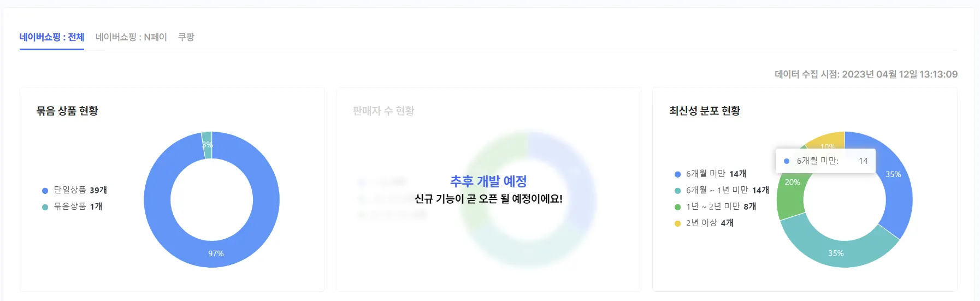Click the green dot beside 1년 ~ 2년 미만

(x=677, y=207)
